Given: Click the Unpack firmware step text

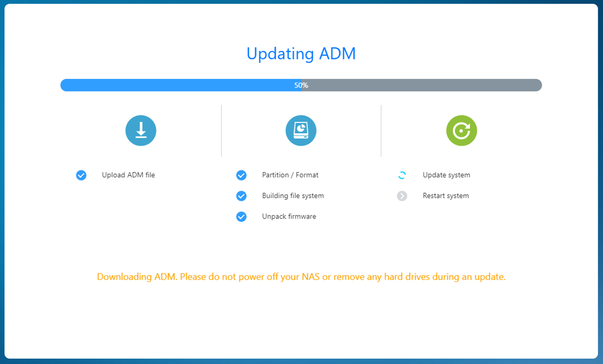Looking at the screenshot, I should [x=289, y=216].
